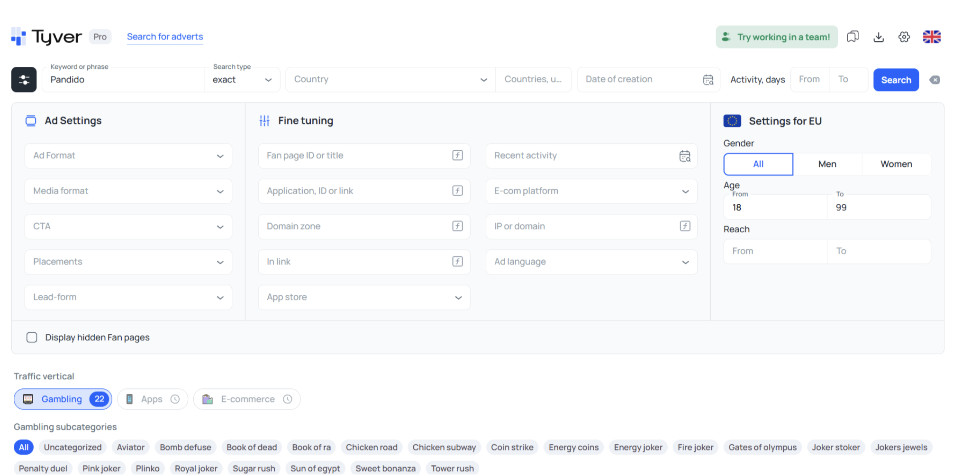
Task: Click the Tyver logo
Action: pyautogui.click(x=46, y=37)
